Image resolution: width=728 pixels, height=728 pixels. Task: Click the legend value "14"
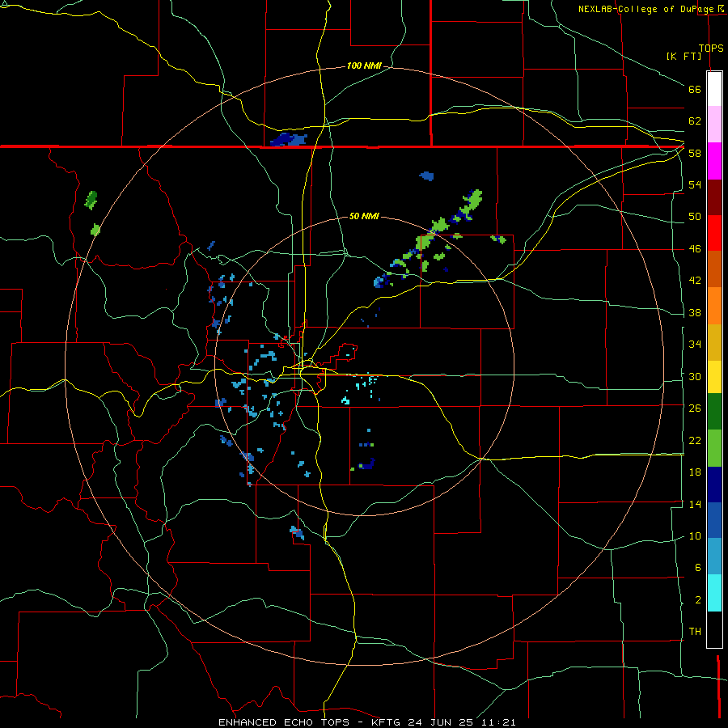coord(695,504)
